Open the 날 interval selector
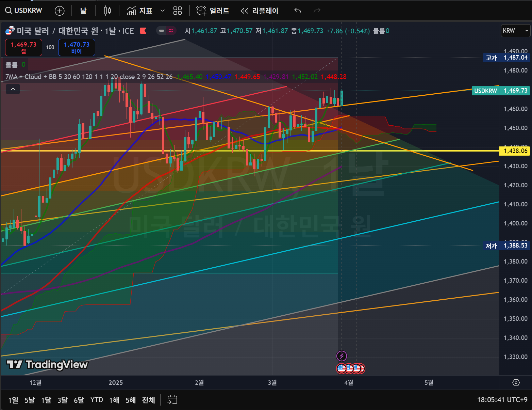532x410 pixels. [x=83, y=11]
